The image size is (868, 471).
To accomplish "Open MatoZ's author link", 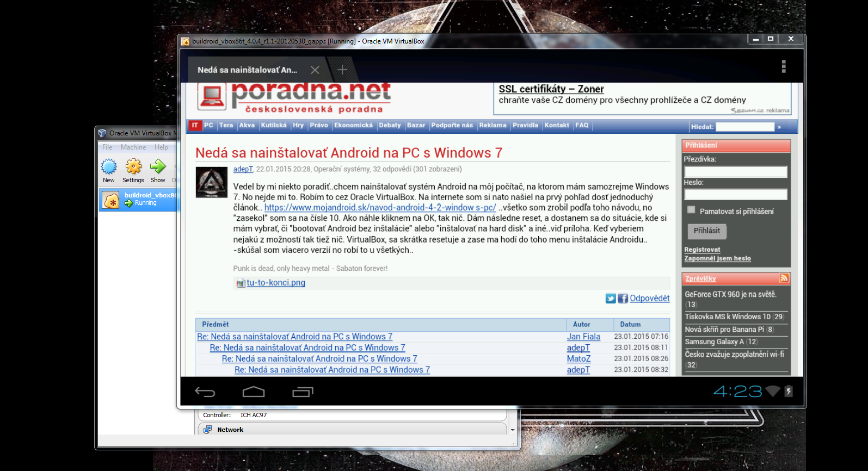I will pyautogui.click(x=578, y=359).
